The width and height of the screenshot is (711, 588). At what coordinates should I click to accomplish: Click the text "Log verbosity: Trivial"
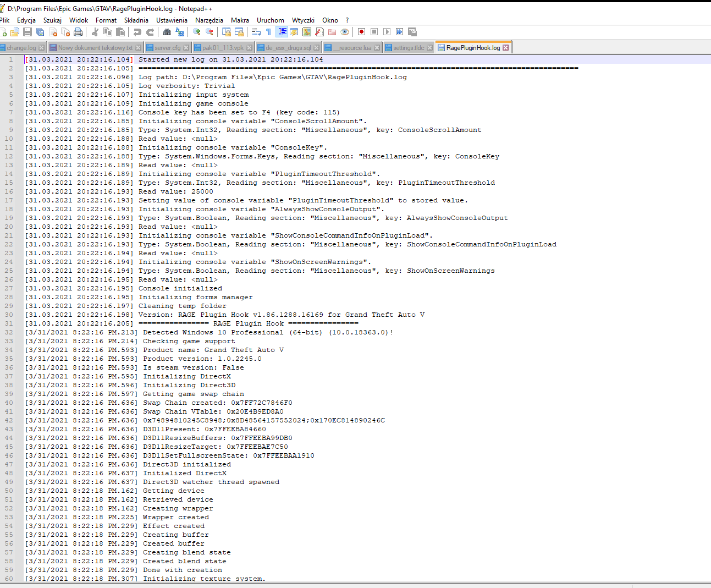(187, 86)
